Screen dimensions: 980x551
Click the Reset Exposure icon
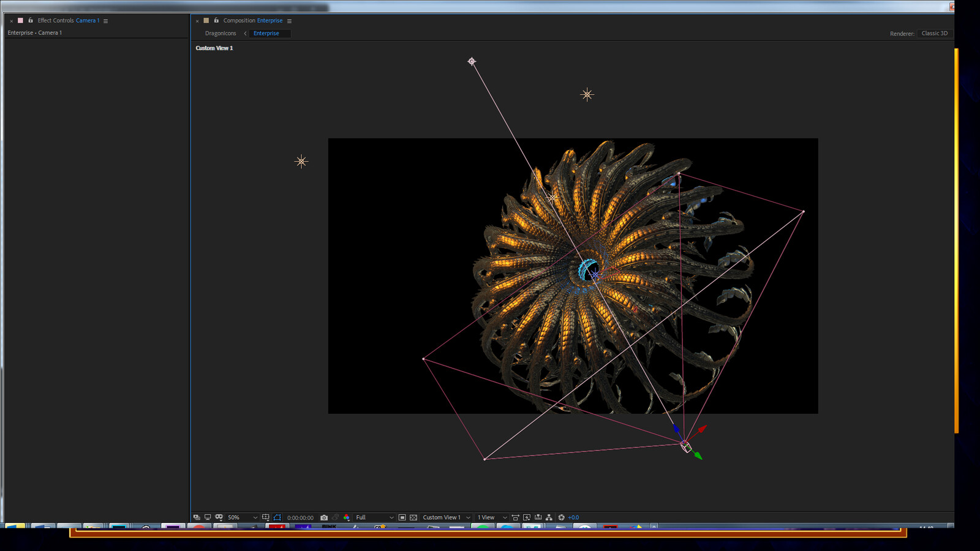coord(561,517)
